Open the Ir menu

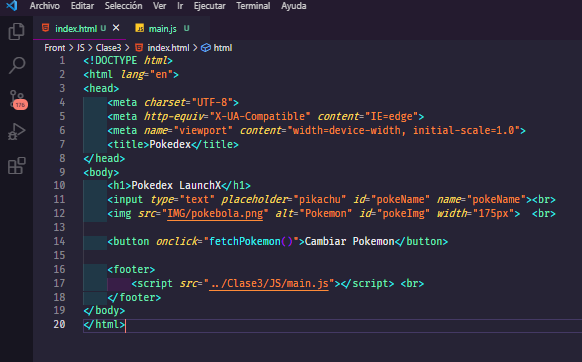180,6
